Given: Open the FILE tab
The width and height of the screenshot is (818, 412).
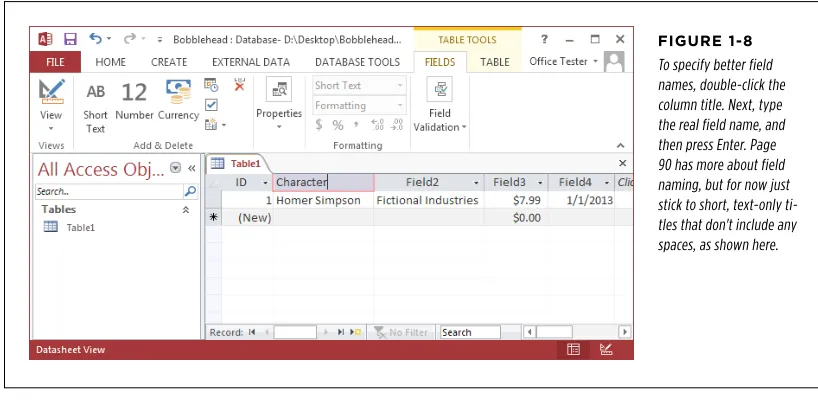Looking at the screenshot, I should pos(55,62).
